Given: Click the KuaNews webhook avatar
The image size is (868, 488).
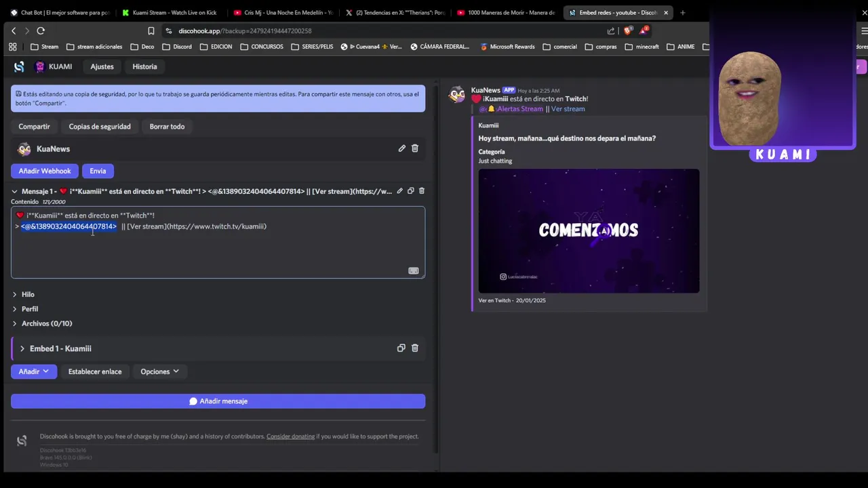Looking at the screenshot, I should pyautogui.click(x=24, y=149).
